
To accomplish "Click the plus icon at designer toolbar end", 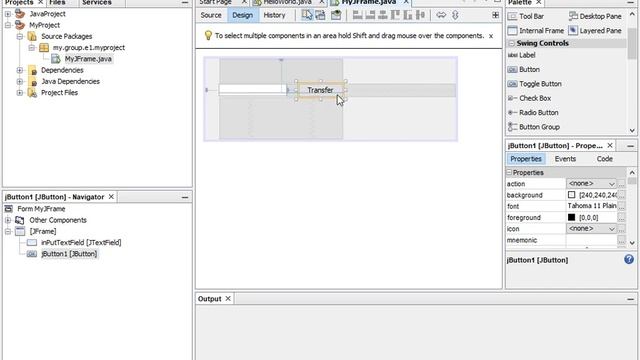I will click(496, 15).
